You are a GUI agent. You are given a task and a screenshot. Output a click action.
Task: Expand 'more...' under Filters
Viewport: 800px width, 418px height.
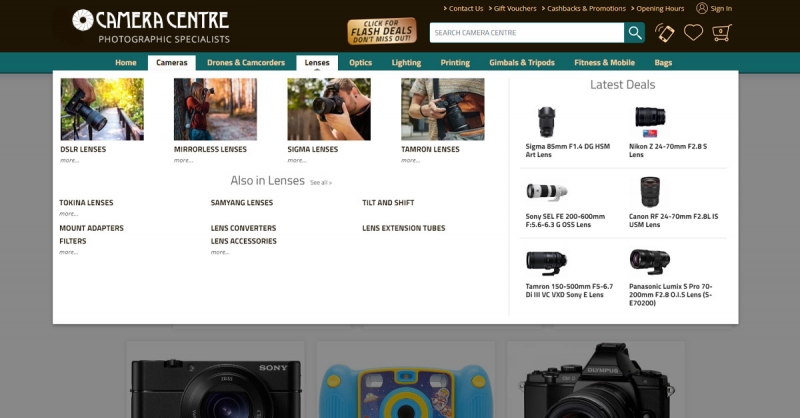click(x=69, y=252)
